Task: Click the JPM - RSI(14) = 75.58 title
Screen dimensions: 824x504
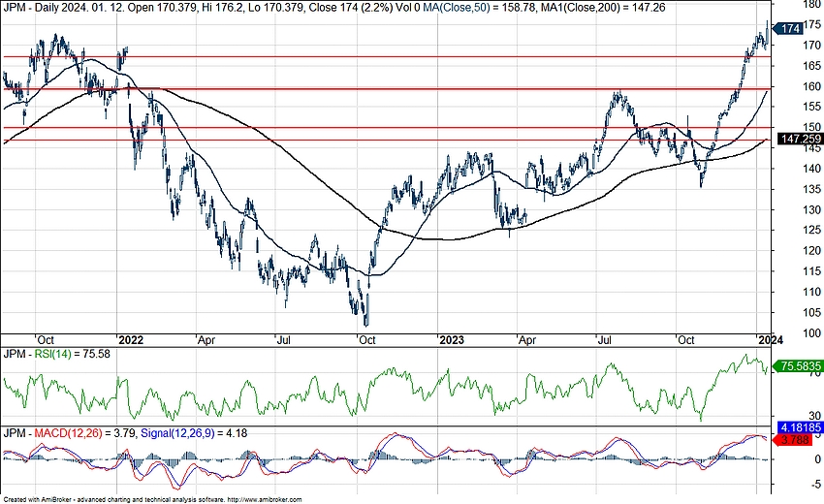Action: click(57, 354)
